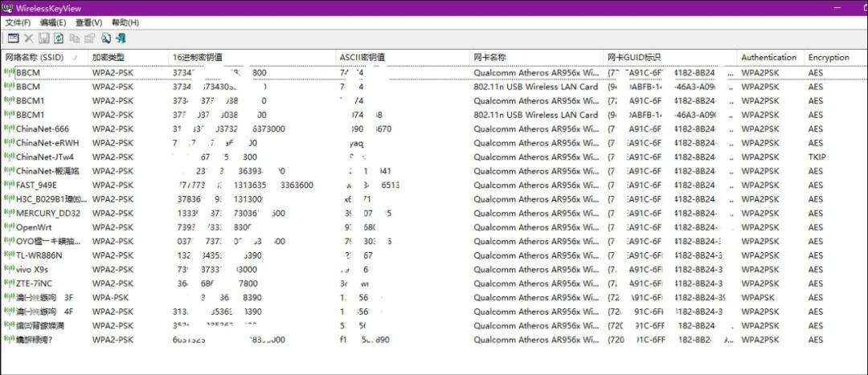The height and width of the screenshot is (375, 868).
Task: Open the 编辑(E) menu
Action: [x=52, y=22]
